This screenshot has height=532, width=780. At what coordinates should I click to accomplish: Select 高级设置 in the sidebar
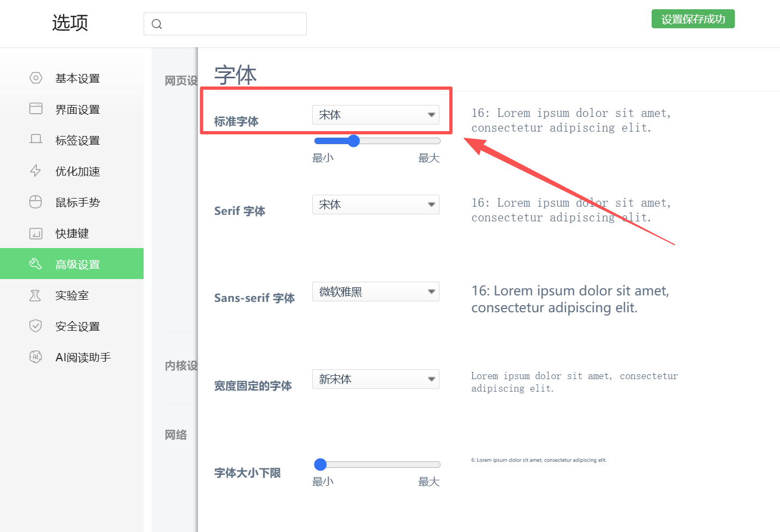(x=77, y=264)
